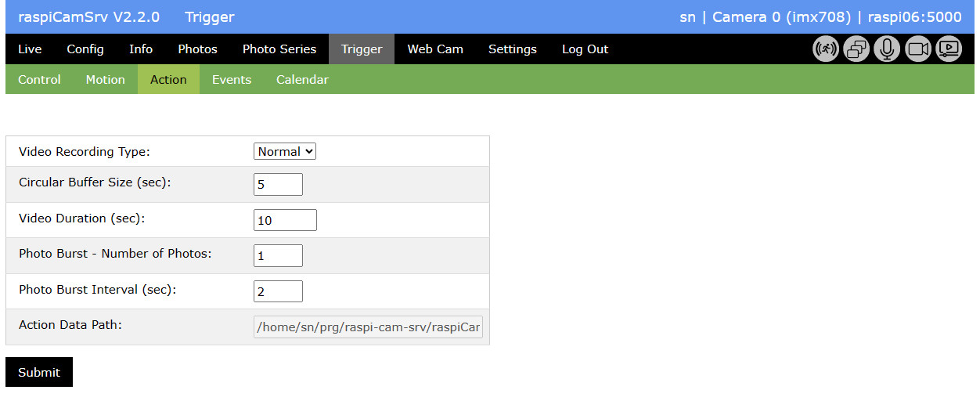Select the Photo Burst Number of Photos field
Viewport: 980px width, 408px height.
coord(278,256)
